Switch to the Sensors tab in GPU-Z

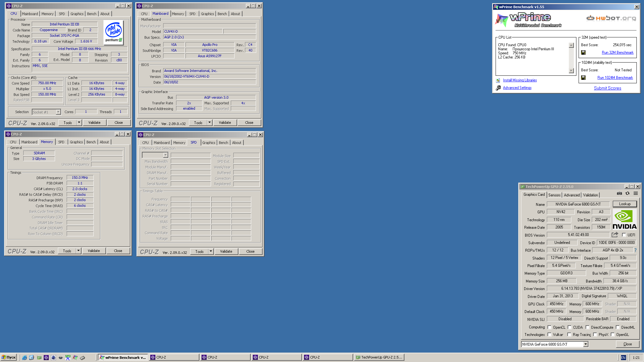click(x=554, y=195)
